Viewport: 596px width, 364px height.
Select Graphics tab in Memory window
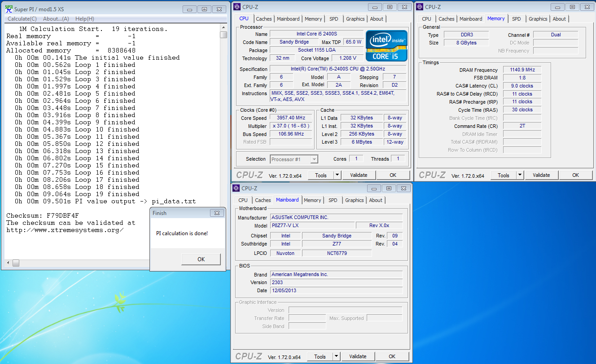(538, 19)
